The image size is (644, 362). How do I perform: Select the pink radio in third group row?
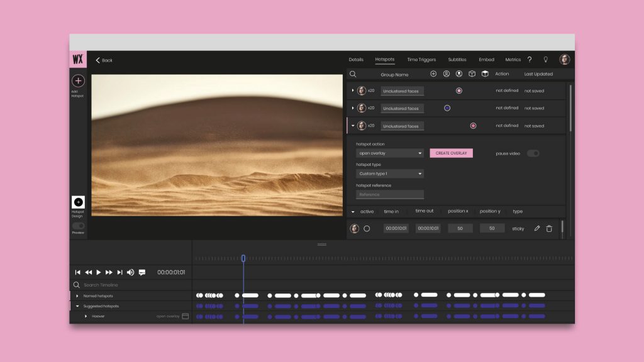473,126
